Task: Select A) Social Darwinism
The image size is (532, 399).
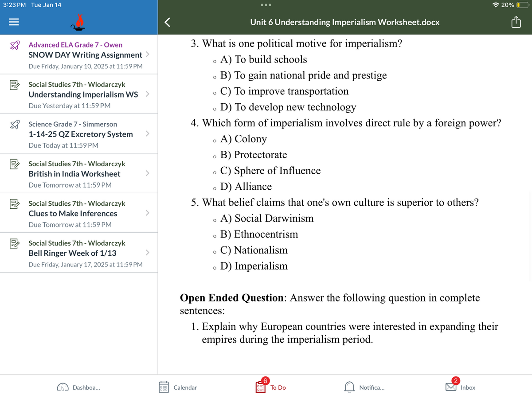Action: click(x=267, y=218)
